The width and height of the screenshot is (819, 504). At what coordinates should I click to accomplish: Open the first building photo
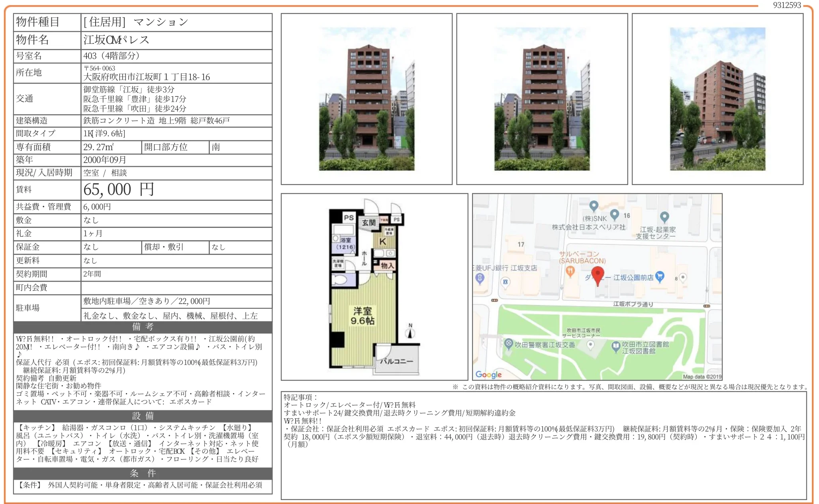366,99
